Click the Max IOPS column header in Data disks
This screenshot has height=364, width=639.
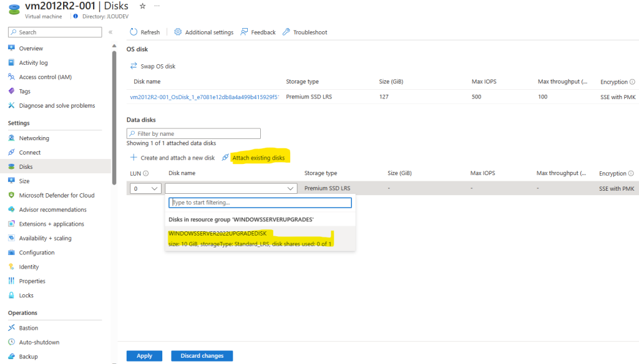click(x=482, y=173)
